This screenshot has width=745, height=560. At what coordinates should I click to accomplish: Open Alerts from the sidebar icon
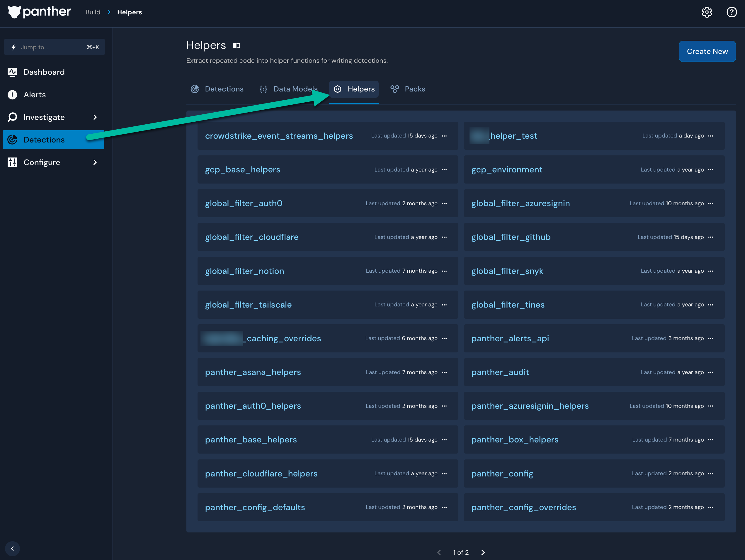(x=13, y=95)
